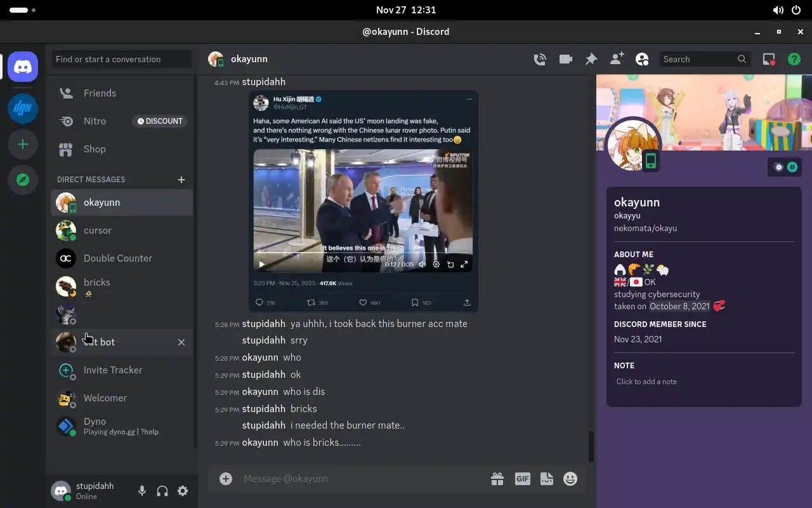Create a new DM with plus
This screenshot has width=812, height=508.
tap(181, 180)
